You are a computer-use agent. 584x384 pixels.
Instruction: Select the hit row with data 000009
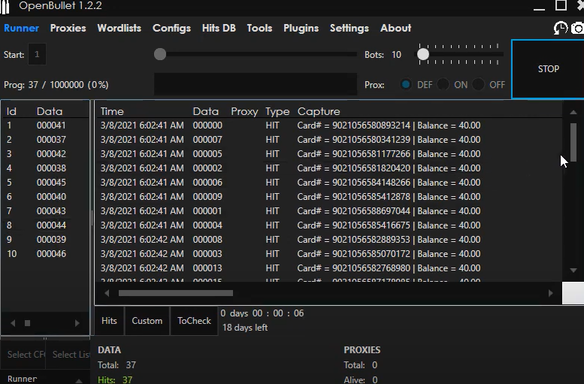coord(329,197)
